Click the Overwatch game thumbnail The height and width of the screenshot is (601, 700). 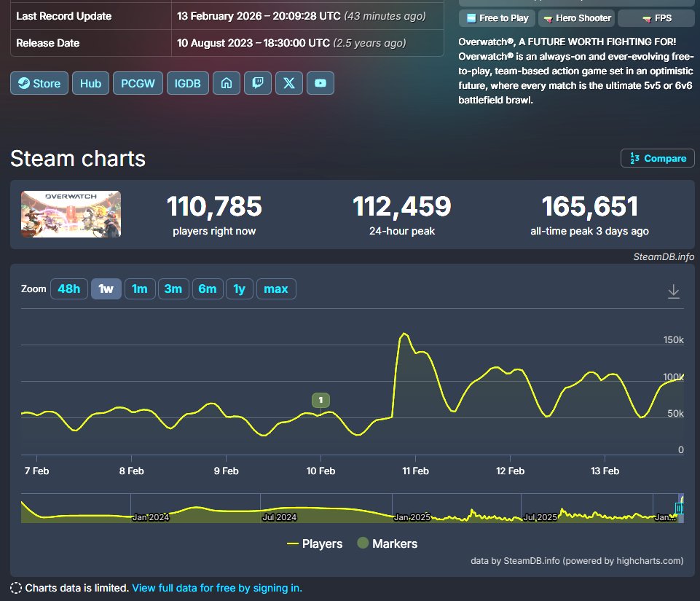[71, 214]
